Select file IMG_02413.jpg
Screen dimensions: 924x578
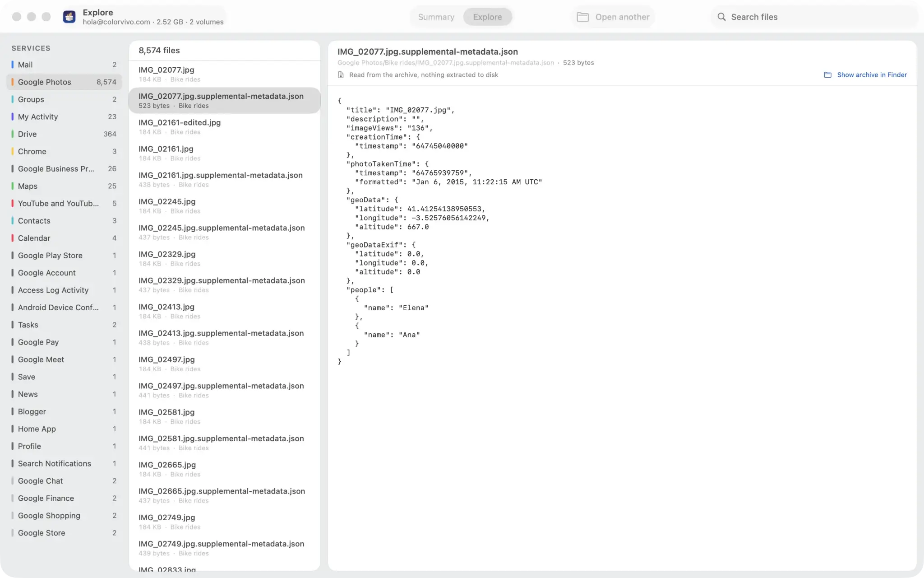tap(224, 311)
